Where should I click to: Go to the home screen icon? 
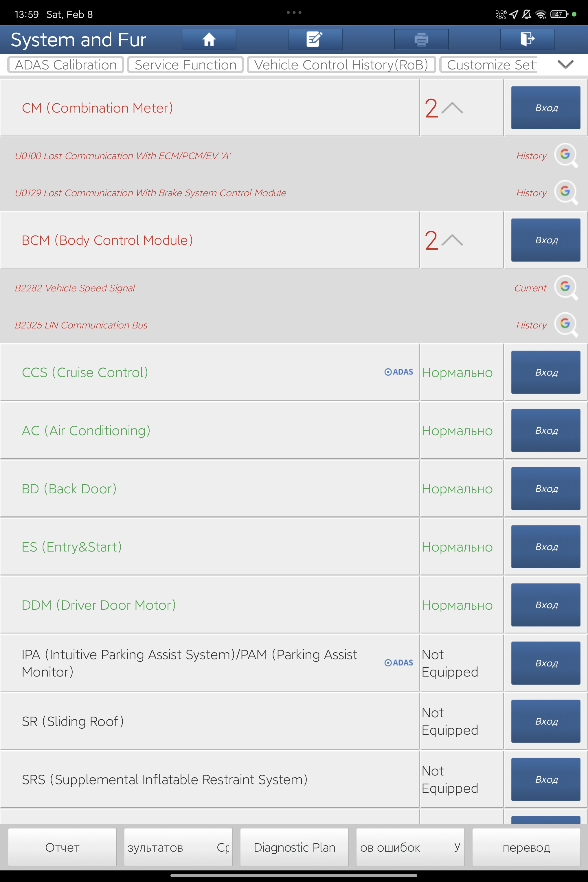tap(209, 39)
